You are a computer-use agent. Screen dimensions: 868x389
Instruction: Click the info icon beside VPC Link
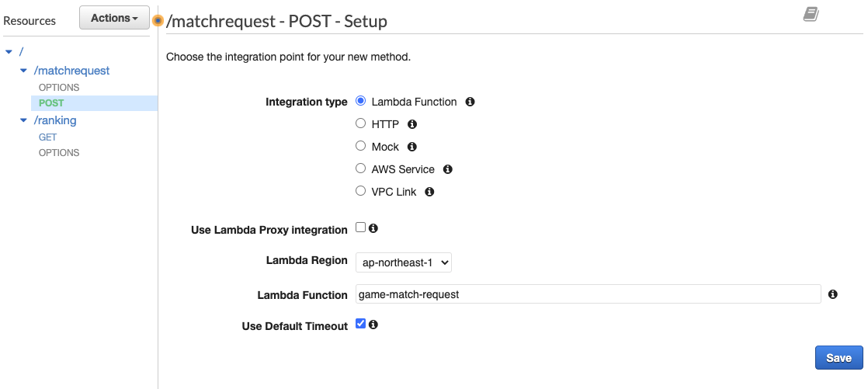pyautogui.click(x=429, y=192)
